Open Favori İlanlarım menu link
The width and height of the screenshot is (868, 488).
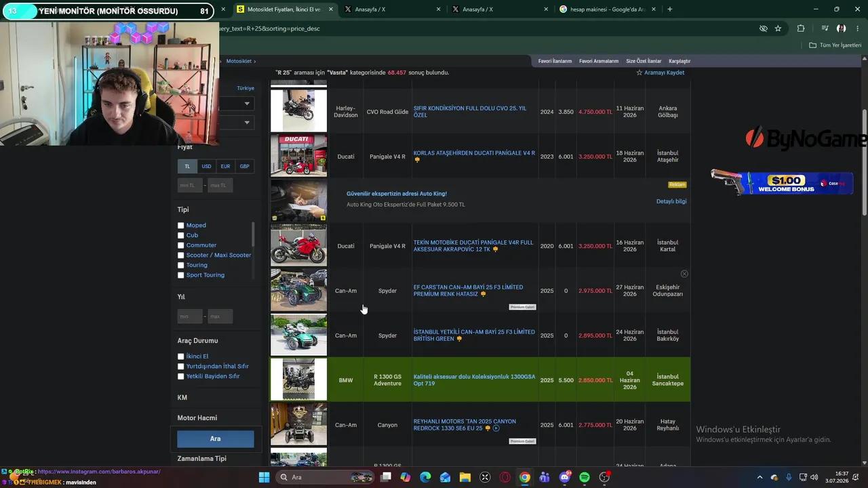pyautogui.click(x=555, y=61)
